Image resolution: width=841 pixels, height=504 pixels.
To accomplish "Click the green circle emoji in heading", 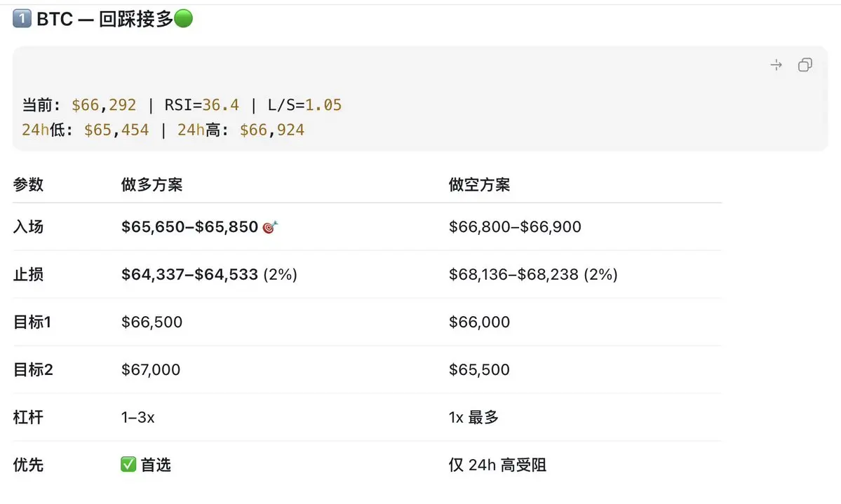I will pos(184,19).
